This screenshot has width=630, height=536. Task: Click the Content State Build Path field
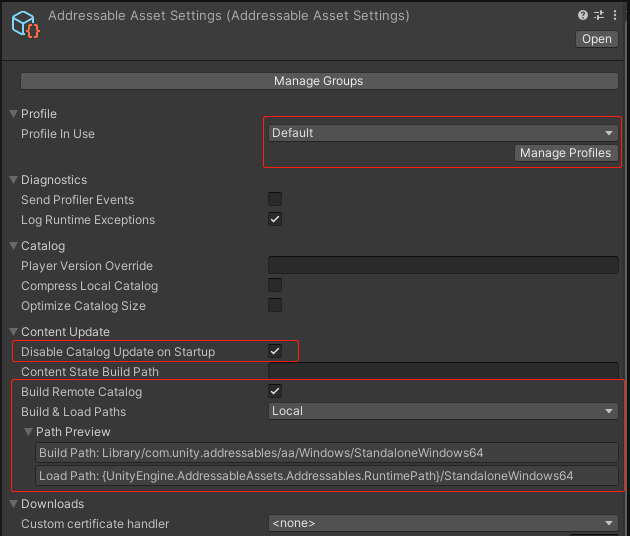click(x=443, y=371)
